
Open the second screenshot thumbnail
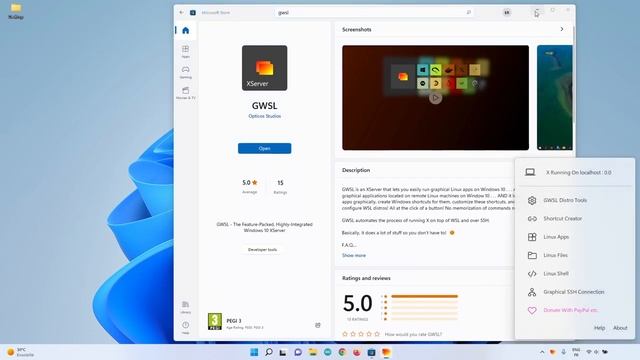(555, 98)
